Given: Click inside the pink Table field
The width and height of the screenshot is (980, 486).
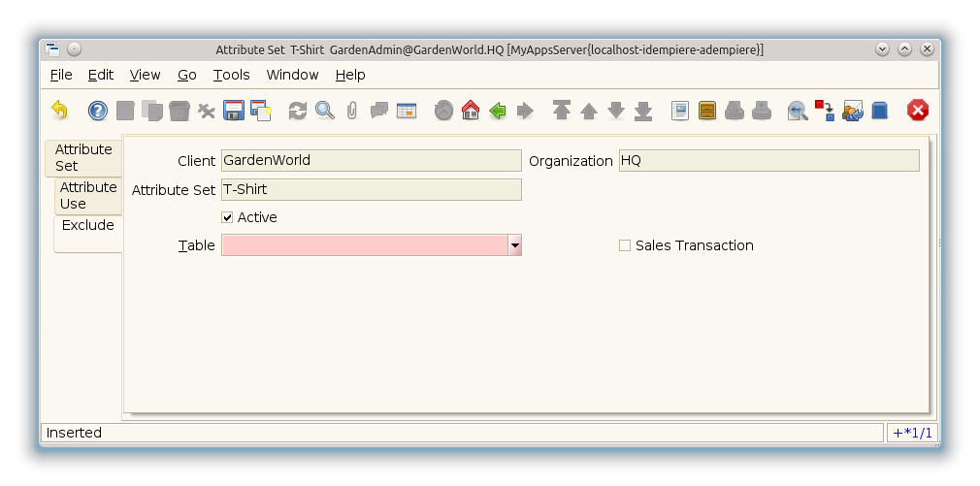Looking at the screenshot, I should (365, 245).
